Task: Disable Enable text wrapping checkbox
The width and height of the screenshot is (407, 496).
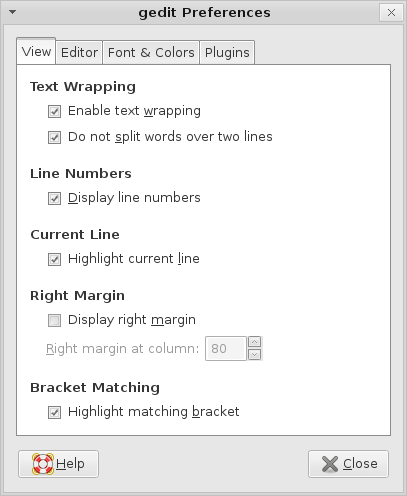Action: coord(54,111)
